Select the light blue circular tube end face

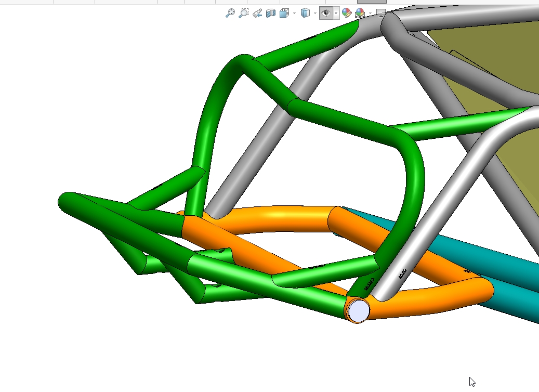(x=359, y=310)
